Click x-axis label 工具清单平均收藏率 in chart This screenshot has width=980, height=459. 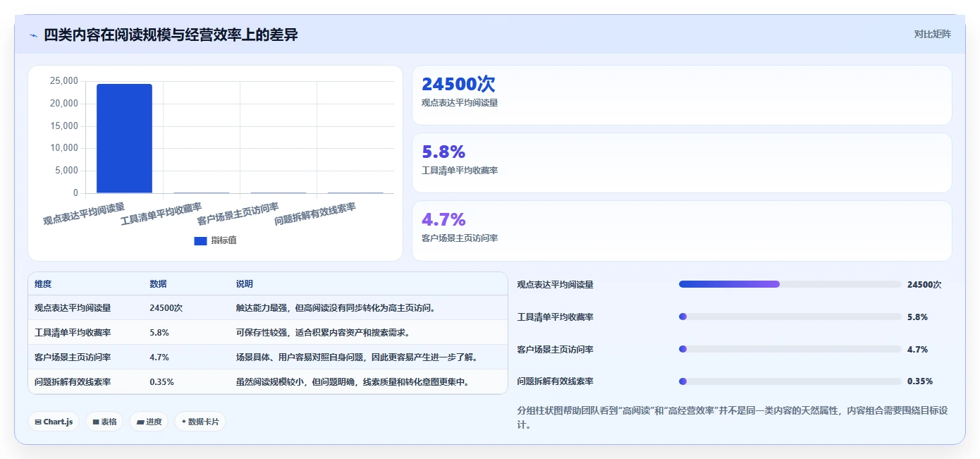[x=161, y=214]
